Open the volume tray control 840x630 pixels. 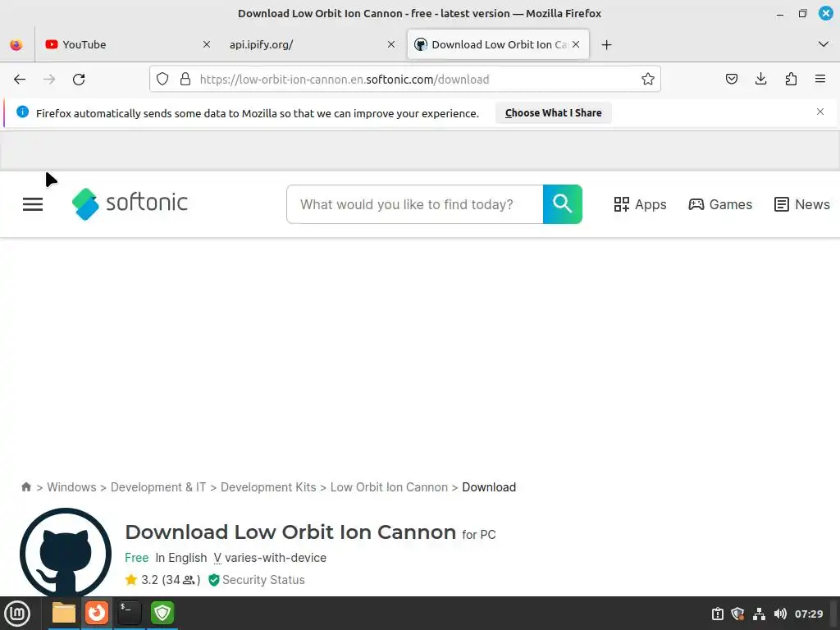point(780,614)
